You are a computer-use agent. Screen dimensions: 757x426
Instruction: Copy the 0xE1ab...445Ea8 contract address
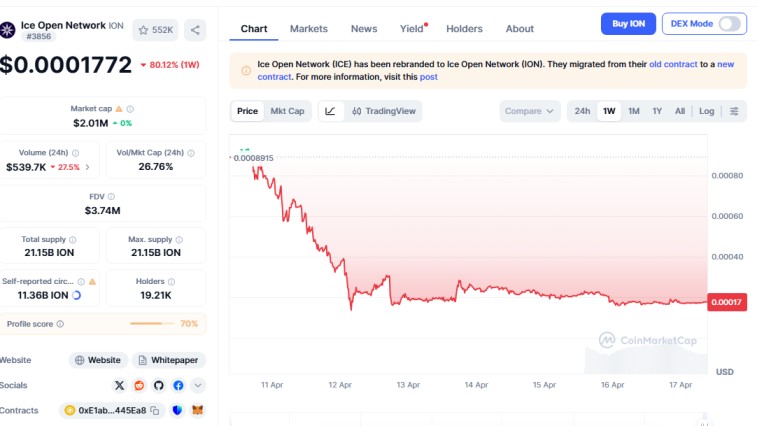[155, 410]
